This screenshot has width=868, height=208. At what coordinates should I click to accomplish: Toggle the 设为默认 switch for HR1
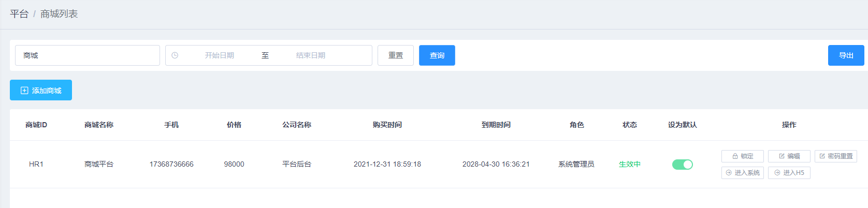point(682,165)
